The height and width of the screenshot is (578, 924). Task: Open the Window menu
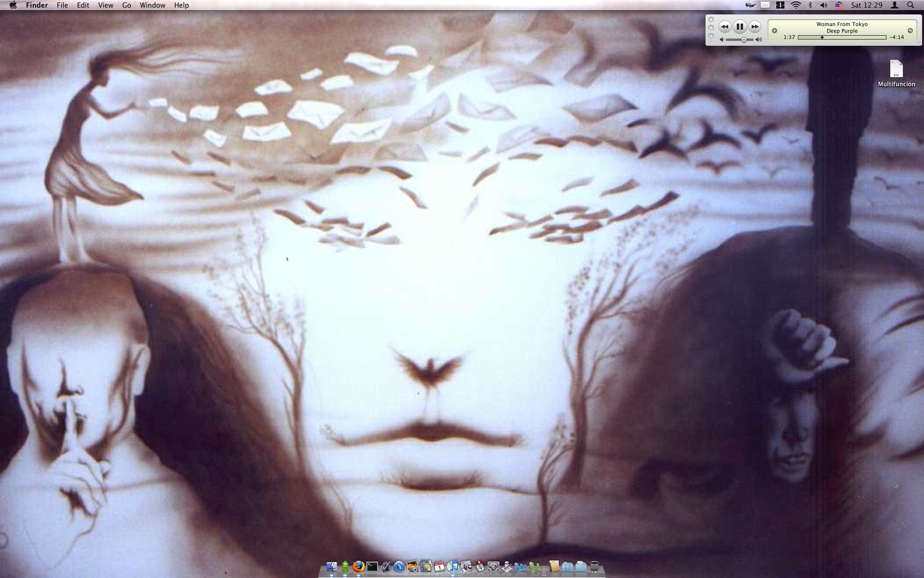coord(153,5)
